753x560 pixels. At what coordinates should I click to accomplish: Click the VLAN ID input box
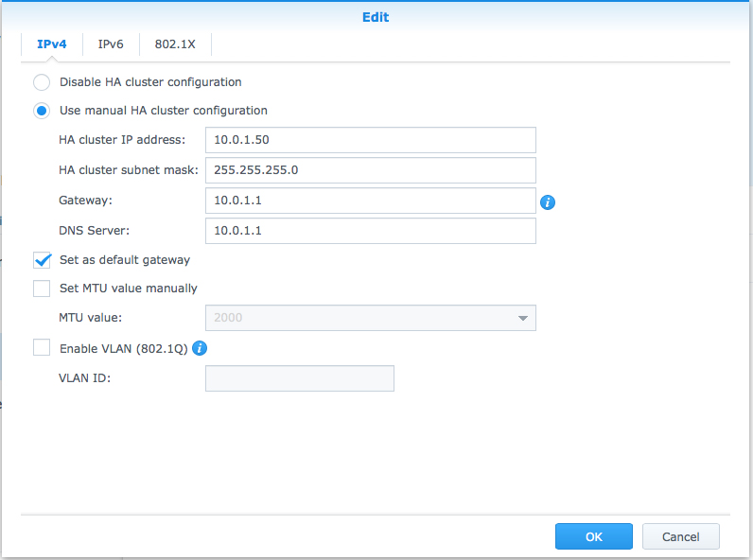point(299,378)
